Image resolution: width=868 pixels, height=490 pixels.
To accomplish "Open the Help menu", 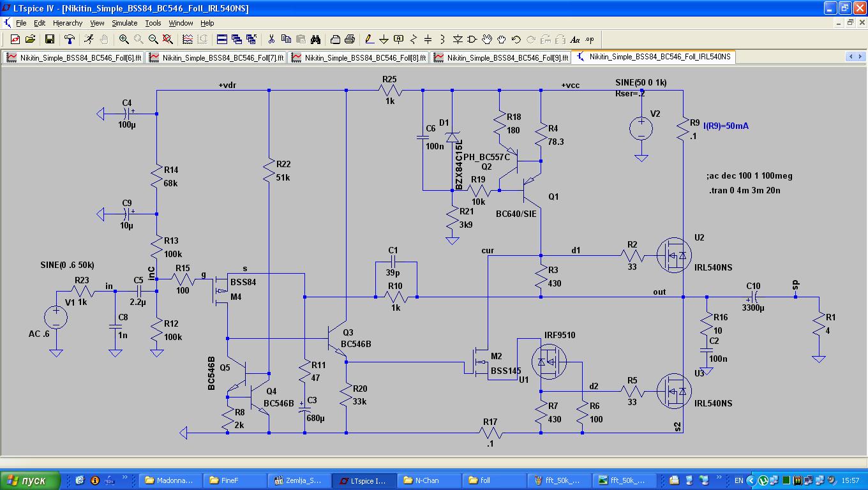I will pos(207,23).
